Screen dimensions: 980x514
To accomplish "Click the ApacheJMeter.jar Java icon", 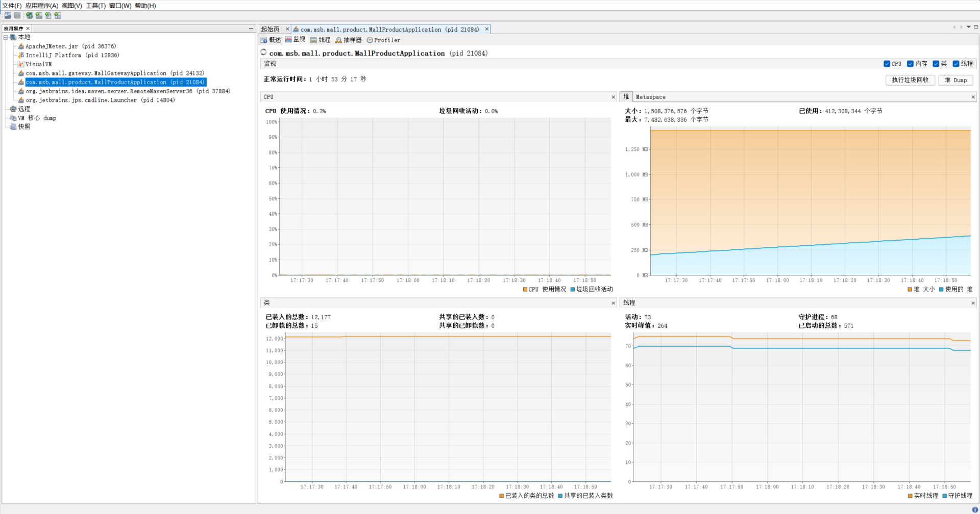I will (21, 46).
